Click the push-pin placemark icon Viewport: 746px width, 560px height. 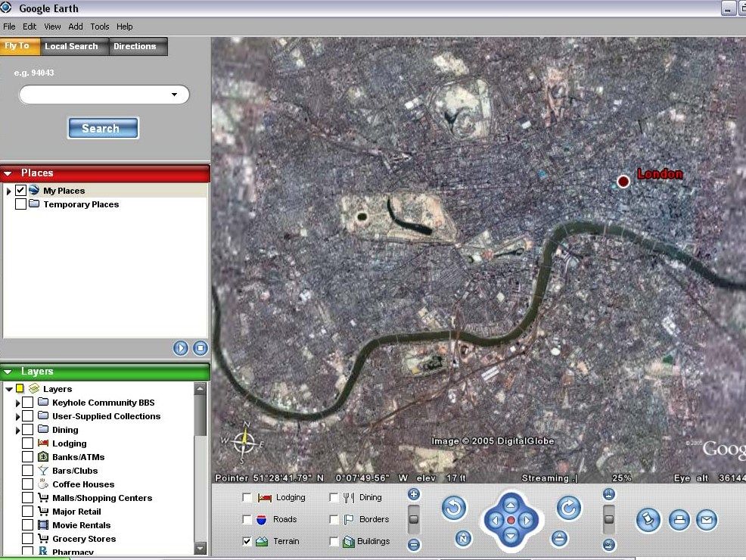[648, 520]
